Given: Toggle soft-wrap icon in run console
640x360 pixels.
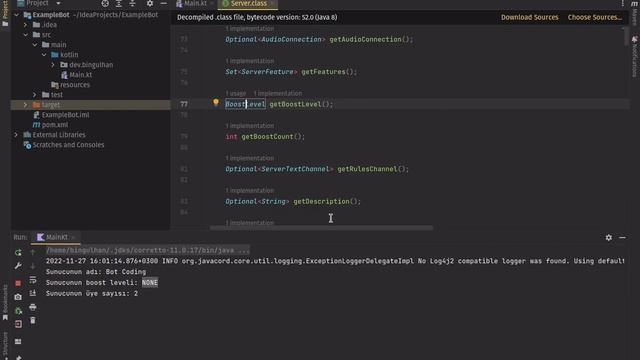Looking at the screenshot, I should point(33,280).
